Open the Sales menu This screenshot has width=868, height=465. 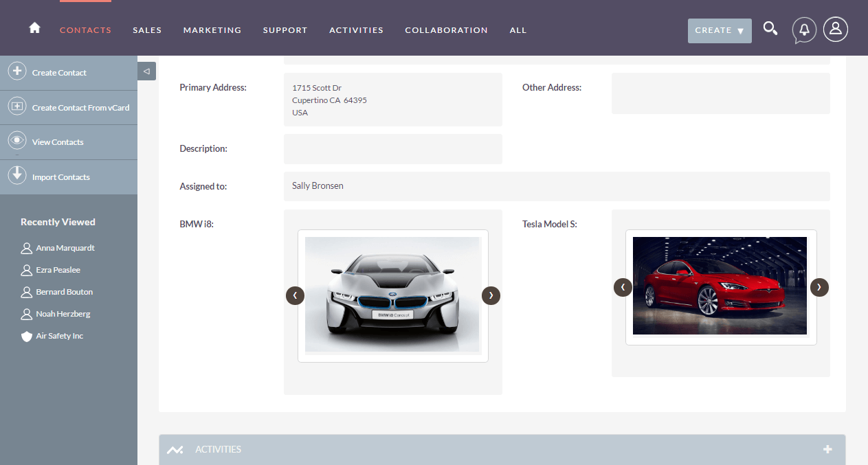(147, 30)
